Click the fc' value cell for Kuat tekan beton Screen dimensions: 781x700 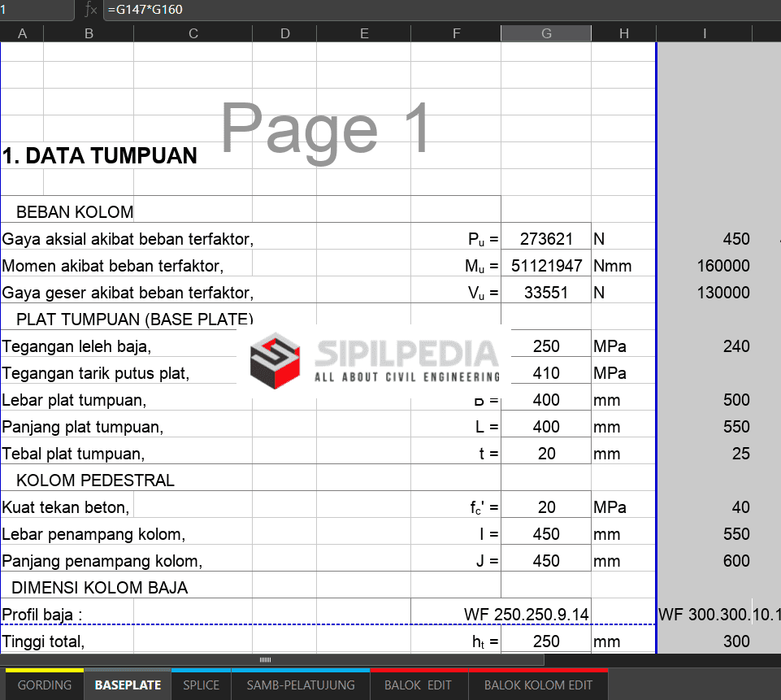546,507
